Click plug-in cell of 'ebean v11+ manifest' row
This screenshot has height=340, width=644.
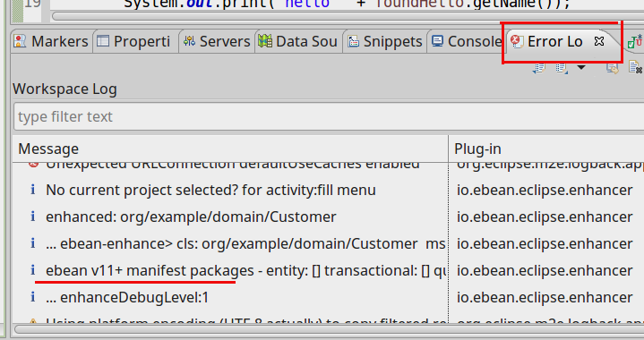[x=545, y=271]
